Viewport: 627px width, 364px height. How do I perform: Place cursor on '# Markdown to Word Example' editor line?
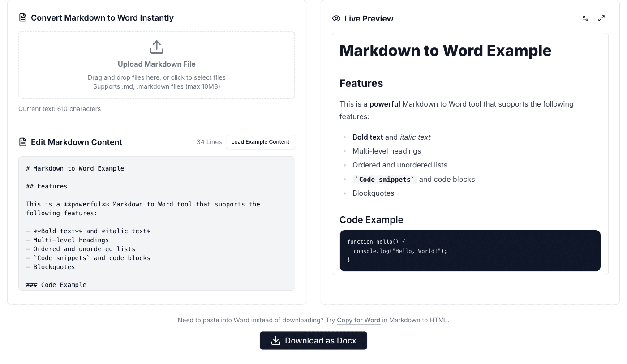(75, 168)
